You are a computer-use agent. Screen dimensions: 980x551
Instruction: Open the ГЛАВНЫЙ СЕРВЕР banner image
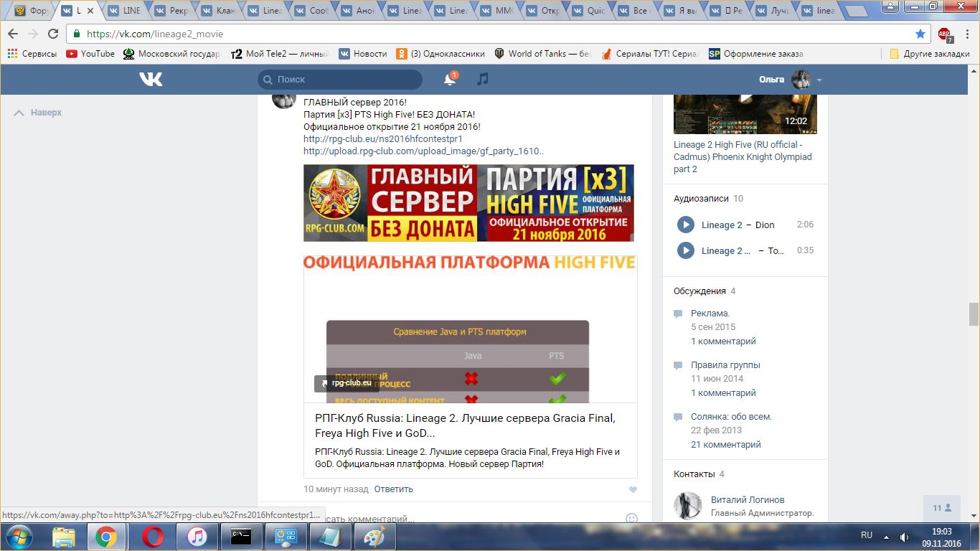point(468,203)
